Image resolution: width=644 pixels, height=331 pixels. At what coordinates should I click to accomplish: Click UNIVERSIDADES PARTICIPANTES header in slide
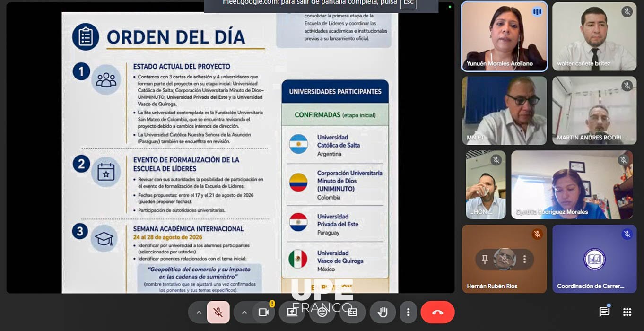[x=335, y=92]
